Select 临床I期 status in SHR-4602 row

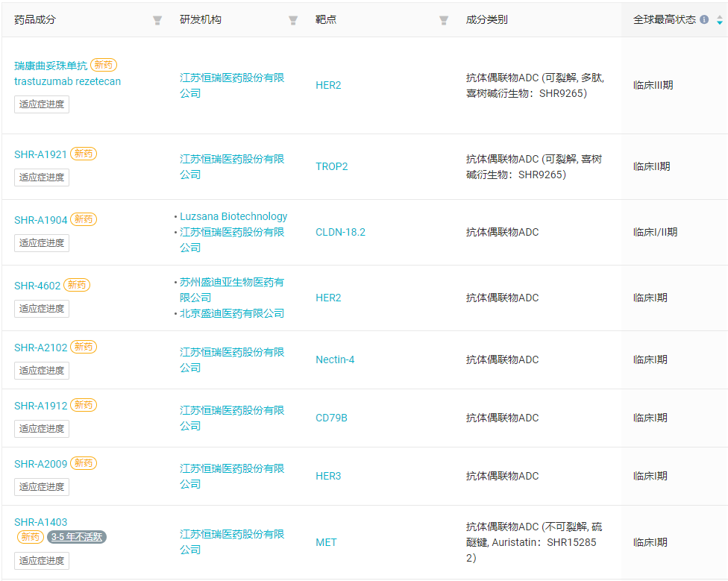tap(650, 298)
